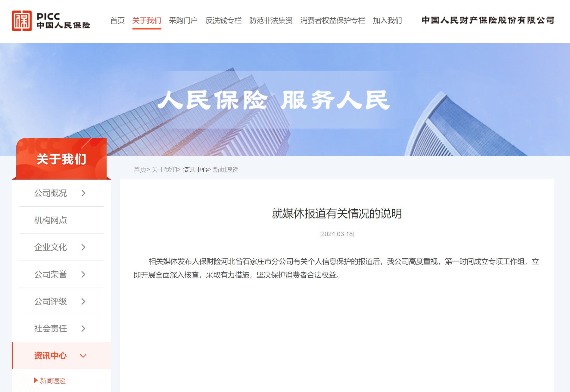Click the 新闻速递 breadcrumb link

tap(226, 170)
